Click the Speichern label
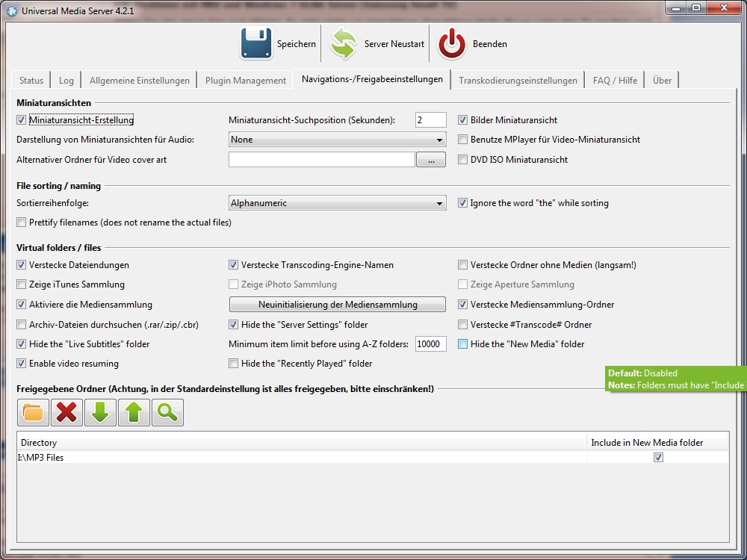Screen dimensions: 747x560 297,44
